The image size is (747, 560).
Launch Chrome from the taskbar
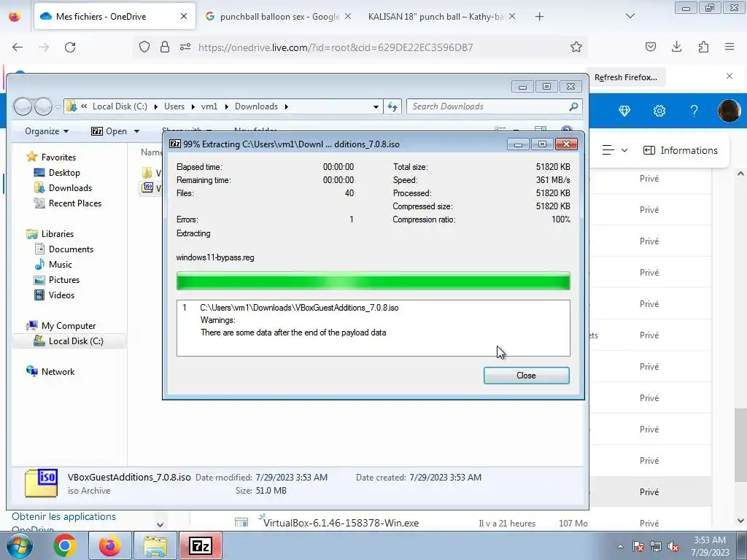tap(64, 545)
